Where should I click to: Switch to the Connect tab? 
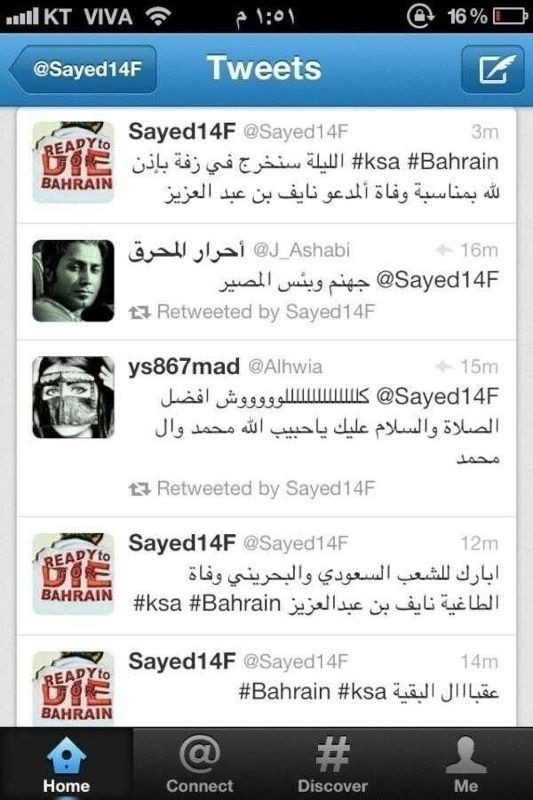pos(199,764)
